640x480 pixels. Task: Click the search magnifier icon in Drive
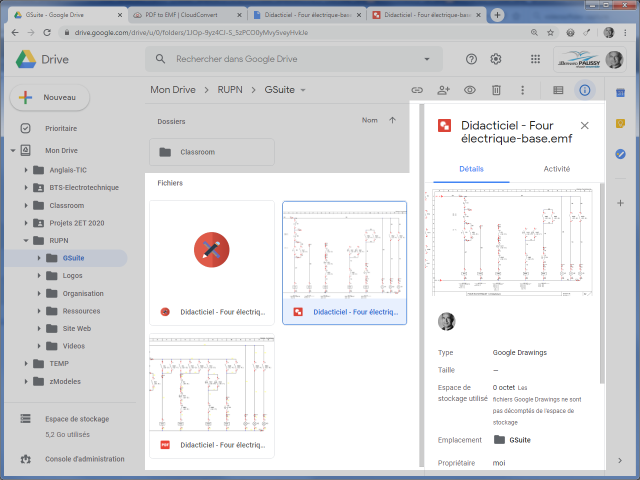[x=160, y=59]
